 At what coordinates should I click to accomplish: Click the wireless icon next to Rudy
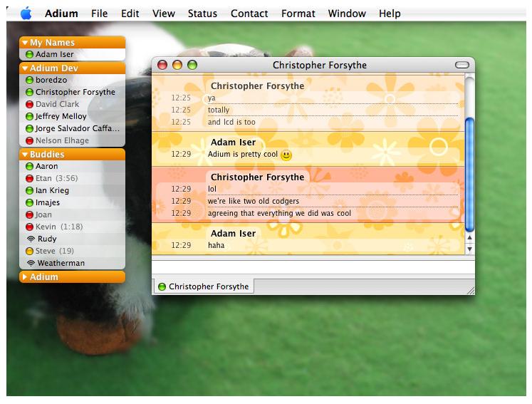tap(30, 239)
